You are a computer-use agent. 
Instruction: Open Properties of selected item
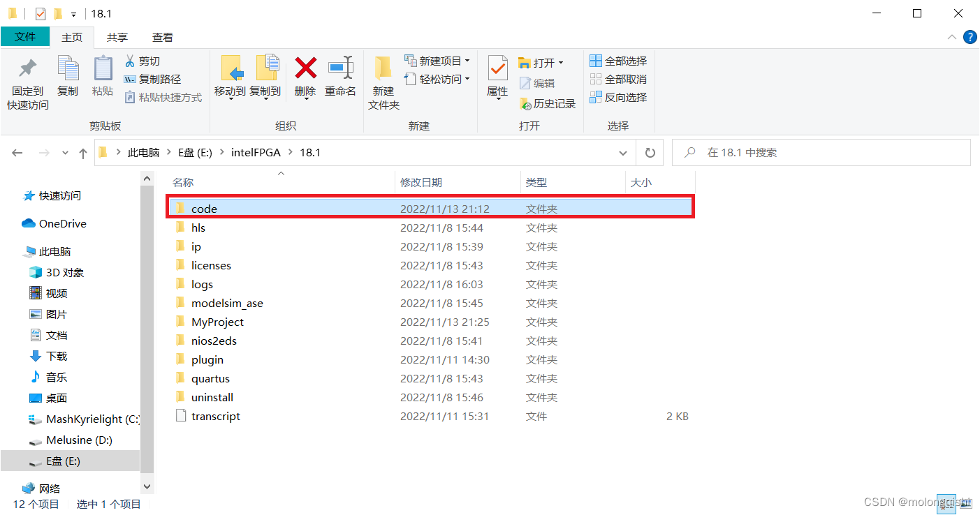pyautogui.click(x=497, y=78)
